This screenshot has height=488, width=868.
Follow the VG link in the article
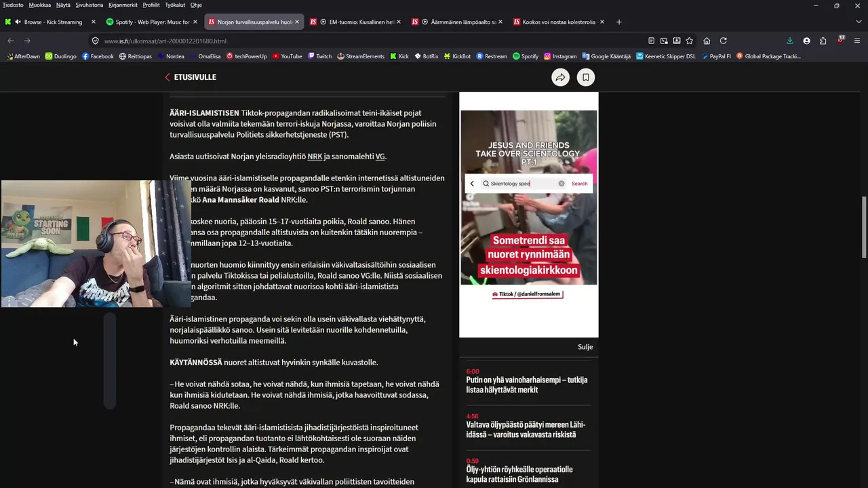tap(380, 157)
